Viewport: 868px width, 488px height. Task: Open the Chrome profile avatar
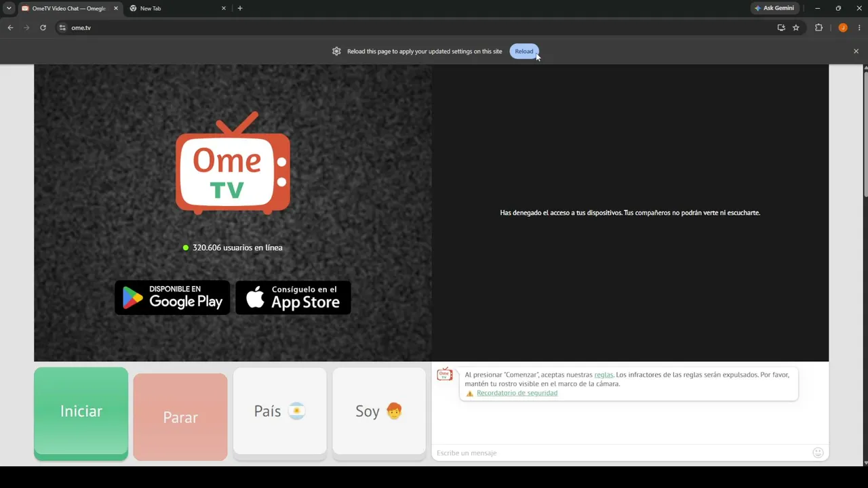(843, 28)
